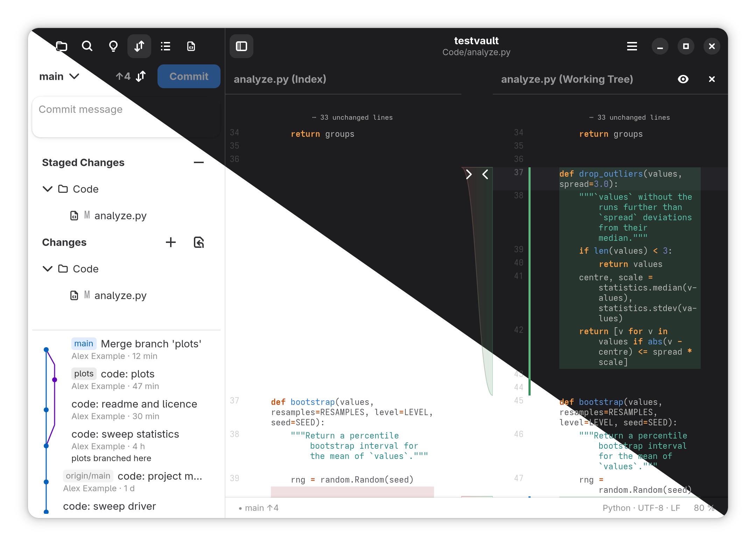The image size is (756, 546).
Task: Select commit 'code: sweep statistics'
Action: point(126,446)
